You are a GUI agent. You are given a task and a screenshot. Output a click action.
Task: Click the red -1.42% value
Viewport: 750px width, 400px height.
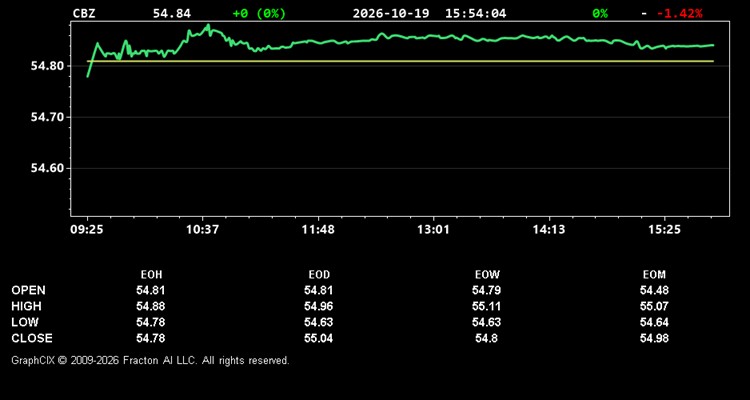coord(679,13)
